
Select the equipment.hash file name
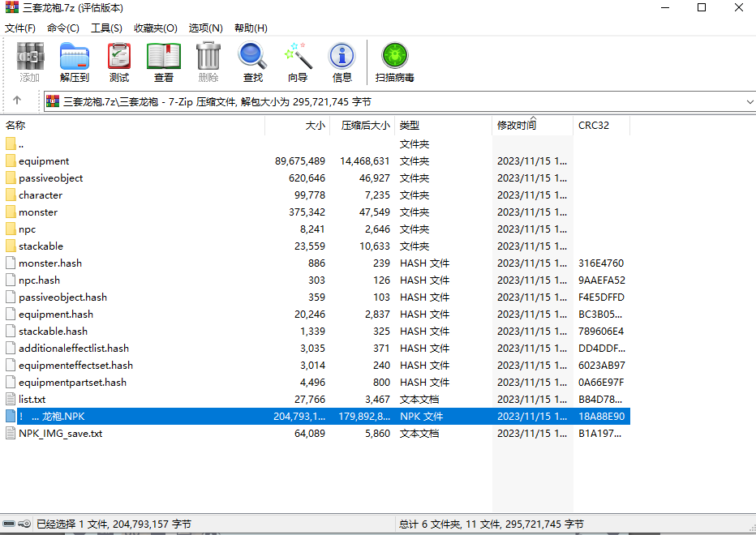pos(56,315)
